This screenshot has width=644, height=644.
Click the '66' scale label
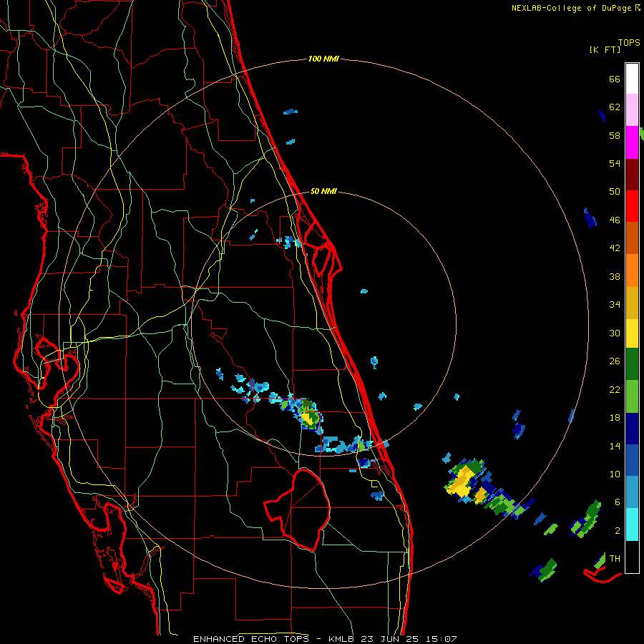tap(615, 79)
